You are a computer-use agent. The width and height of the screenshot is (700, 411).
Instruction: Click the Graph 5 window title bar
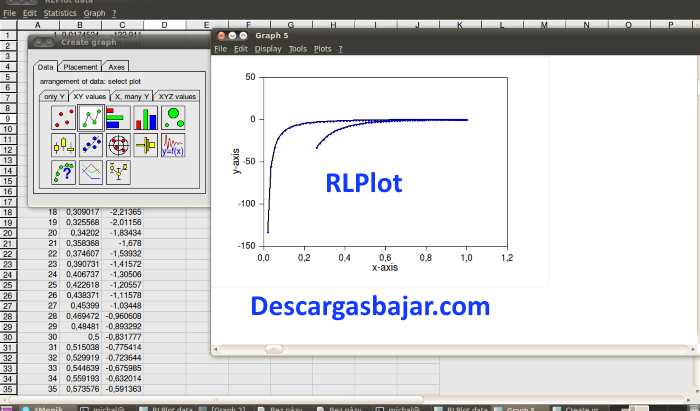455,36
